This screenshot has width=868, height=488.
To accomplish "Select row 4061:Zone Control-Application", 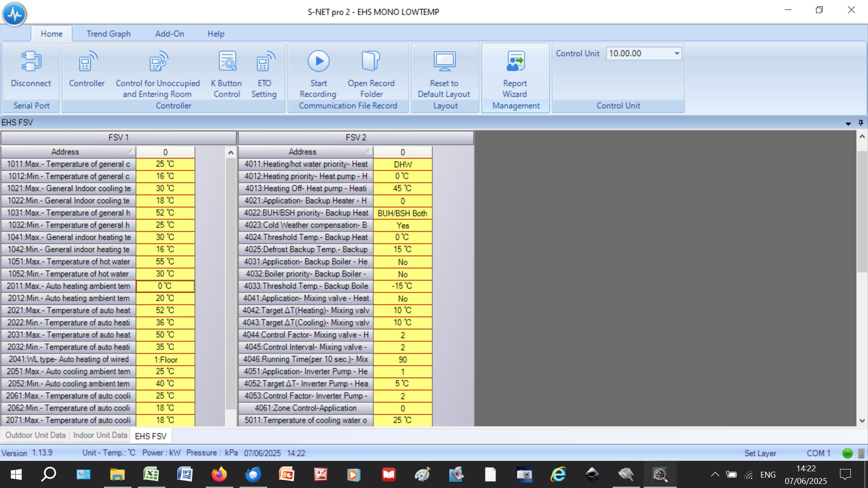I will pos(306,408).
